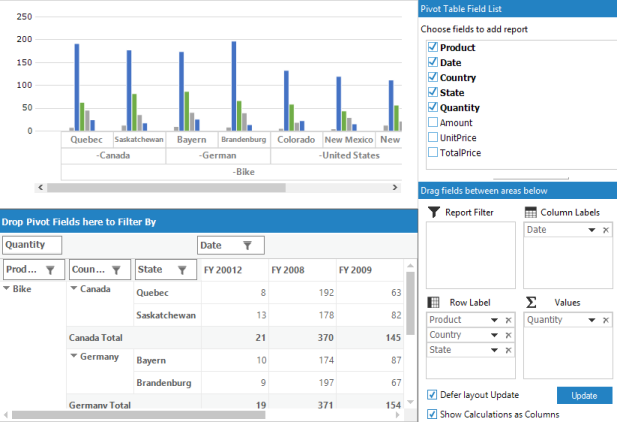Viewport: 617px width, 422px height.
Task: Open the State dropdown in Row Label
Action: tap(494, 350)
